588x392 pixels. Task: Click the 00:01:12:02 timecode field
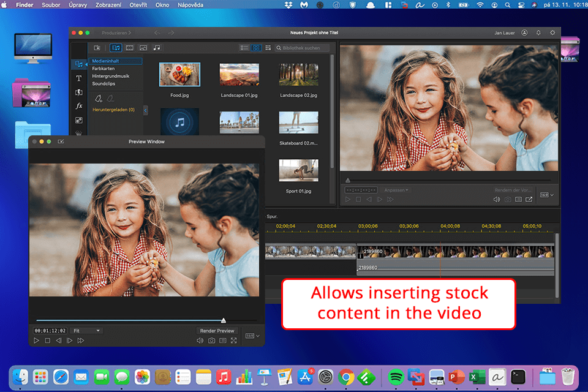click(x=50, y=331)
